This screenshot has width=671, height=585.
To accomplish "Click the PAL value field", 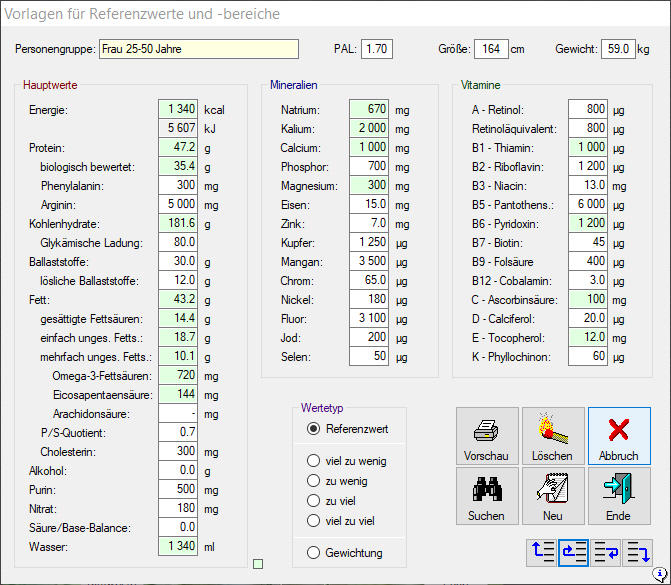I will point(376,49).
